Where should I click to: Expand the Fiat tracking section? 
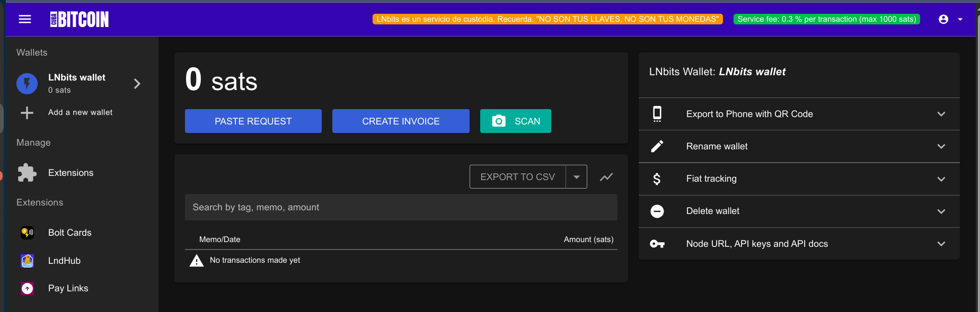point(799,179)
